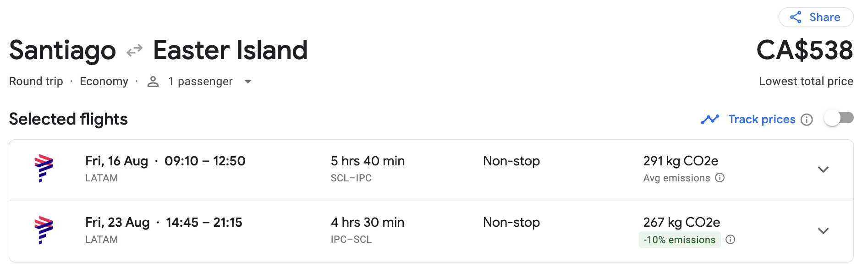The width and height of the screenshot is (868, 273).
Task: Click the CA$538 lowest total price
Action: [x=804, y=50]
